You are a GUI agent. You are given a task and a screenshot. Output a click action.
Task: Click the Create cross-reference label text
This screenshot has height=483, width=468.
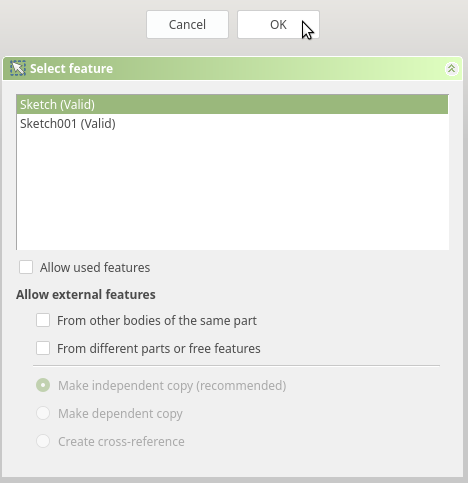(x=121, y=442)
